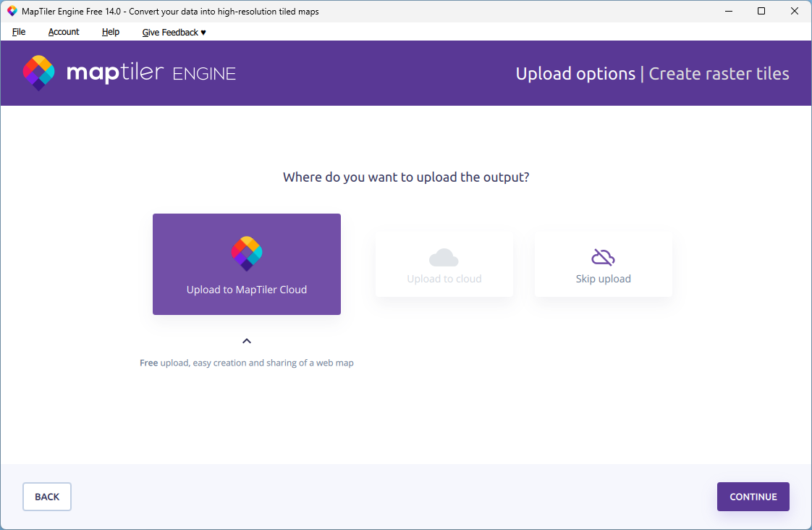Click the gray cloud icon

pyautogui.click(x=444, y=258)
